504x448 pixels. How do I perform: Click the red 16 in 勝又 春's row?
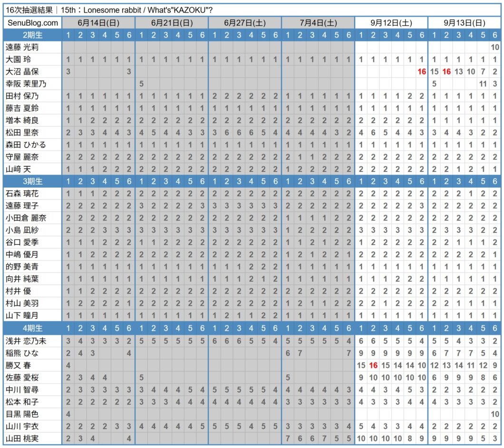click(373, 365)
